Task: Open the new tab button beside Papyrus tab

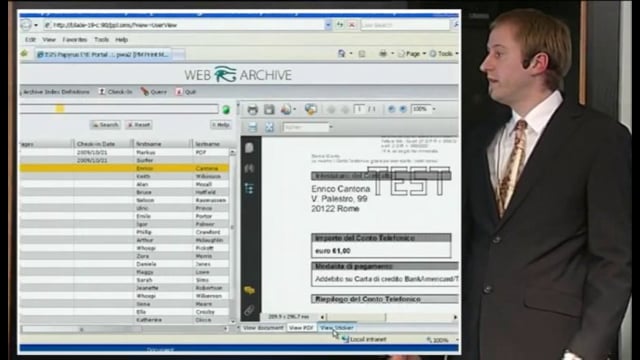Action: [x=178, y=54]
